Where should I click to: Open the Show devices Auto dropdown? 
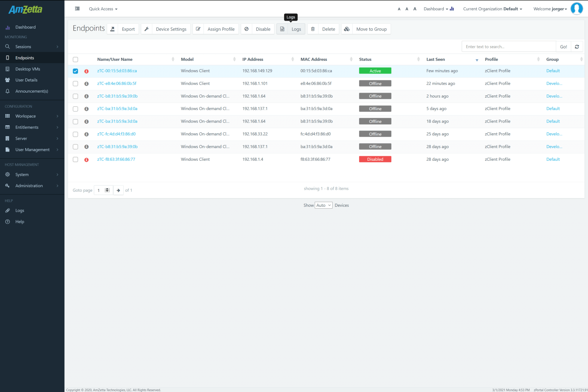tap(323, 205)
